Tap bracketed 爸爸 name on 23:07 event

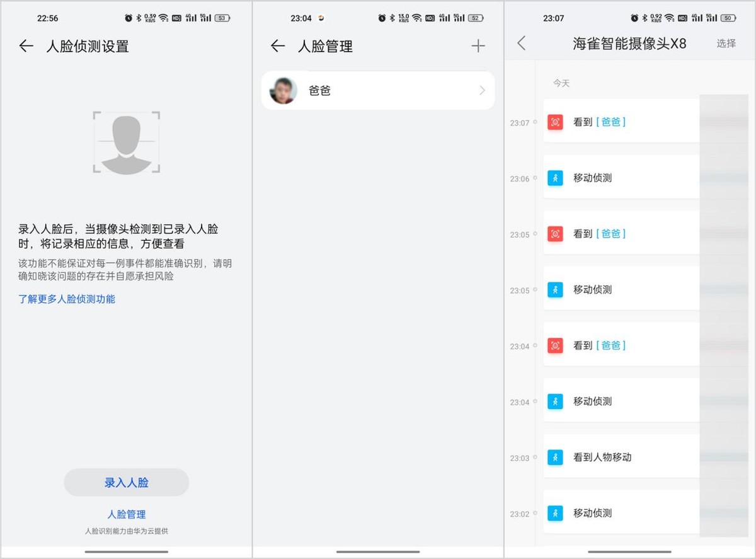pyautogui.click(x=611, y=122)
